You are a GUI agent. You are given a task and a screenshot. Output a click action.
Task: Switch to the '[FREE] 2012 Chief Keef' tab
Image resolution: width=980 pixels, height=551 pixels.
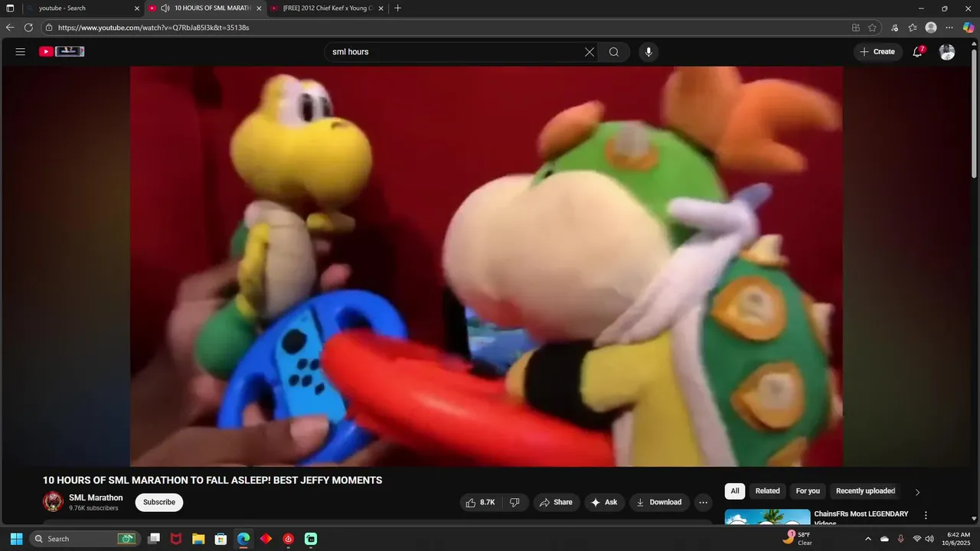(x=328, y=8)
